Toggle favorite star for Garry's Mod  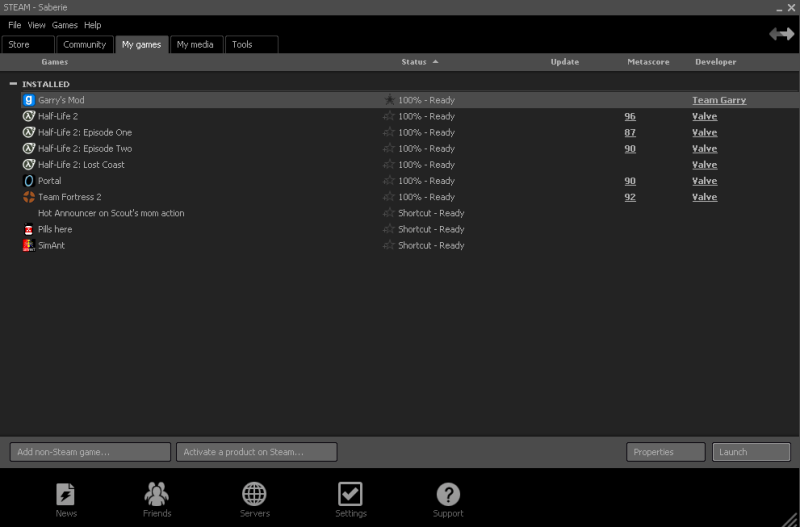click(389, 100)
